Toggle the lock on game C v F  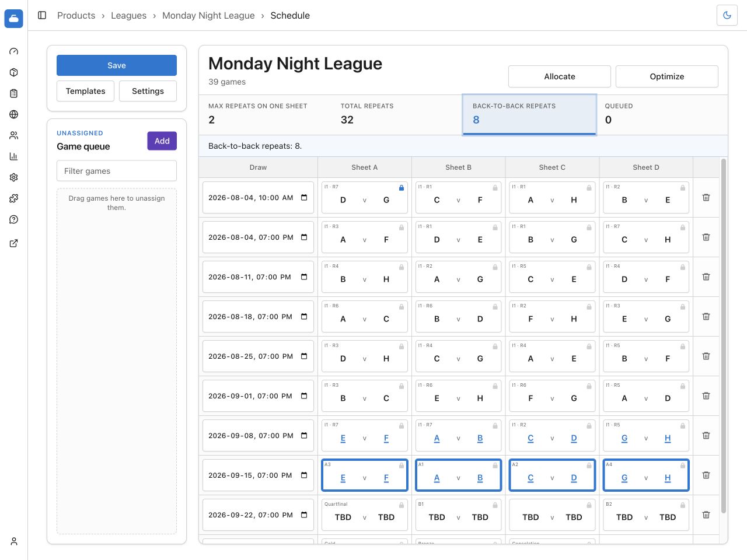coord(495,188)
